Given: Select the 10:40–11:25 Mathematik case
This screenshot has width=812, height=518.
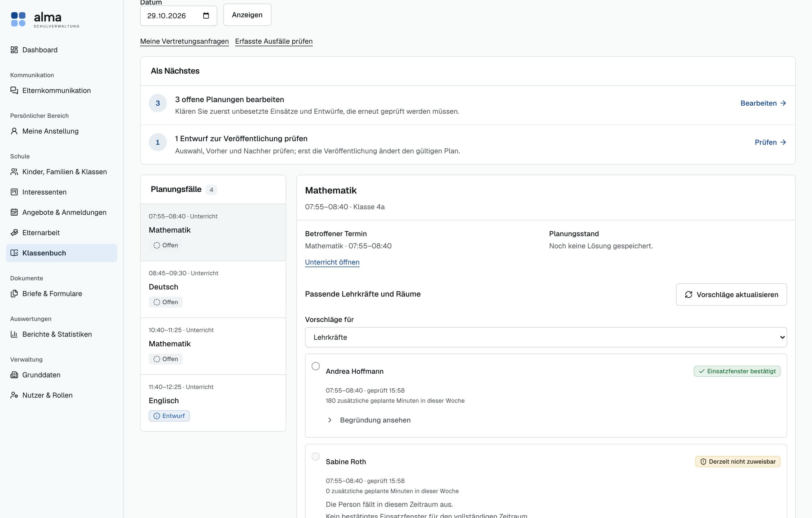Looking at the screenshot, I should 213,346.
